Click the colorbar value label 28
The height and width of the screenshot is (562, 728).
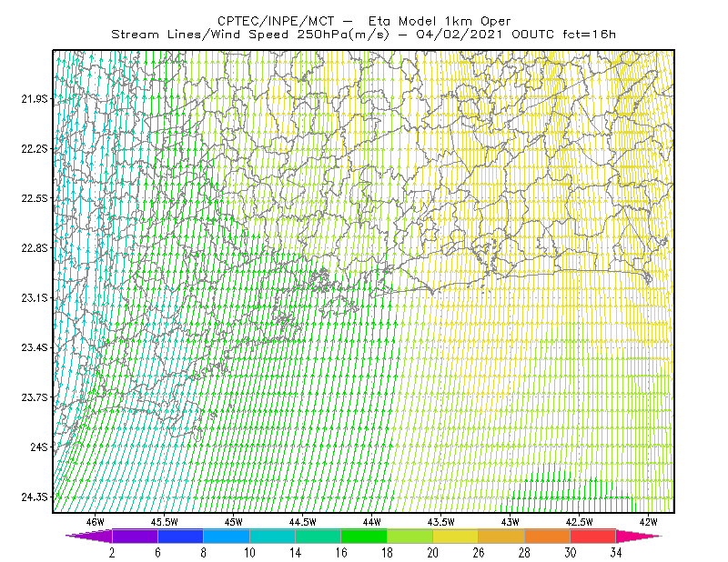(x=525, y=553)
